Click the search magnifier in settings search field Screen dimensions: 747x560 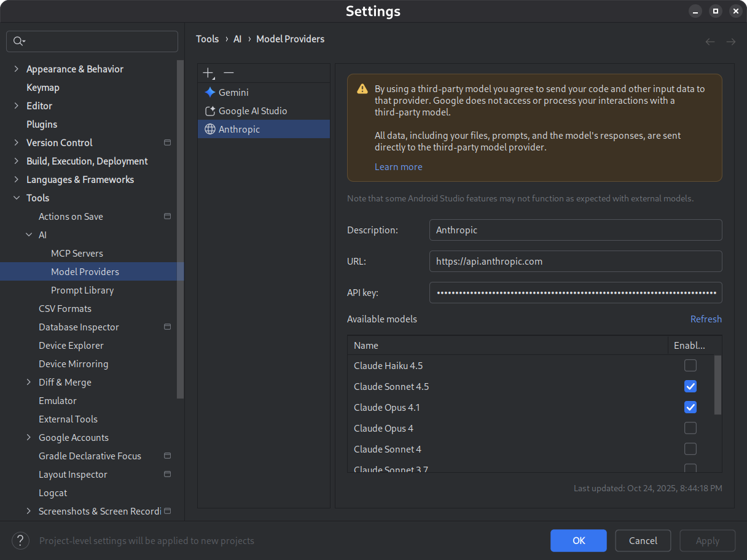click(19, 41)
